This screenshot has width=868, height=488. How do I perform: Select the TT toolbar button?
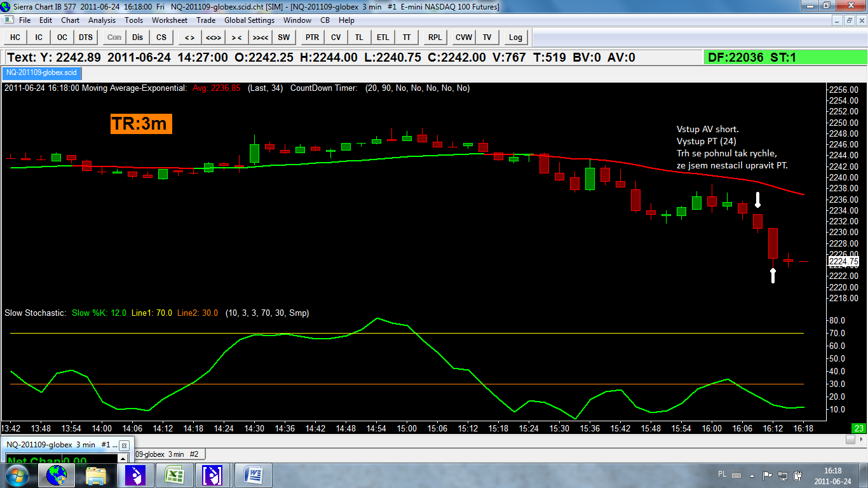tap(406, 37)
